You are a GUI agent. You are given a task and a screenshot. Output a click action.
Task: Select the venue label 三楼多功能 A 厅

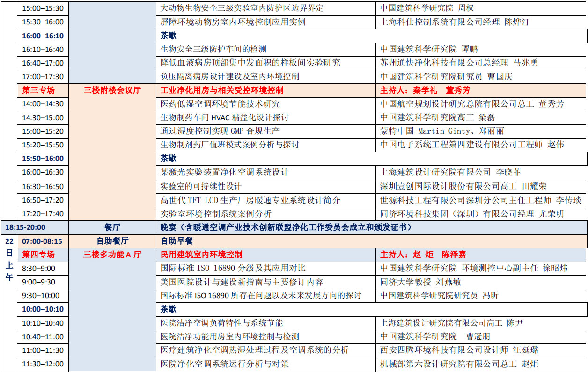click(112, 255)
